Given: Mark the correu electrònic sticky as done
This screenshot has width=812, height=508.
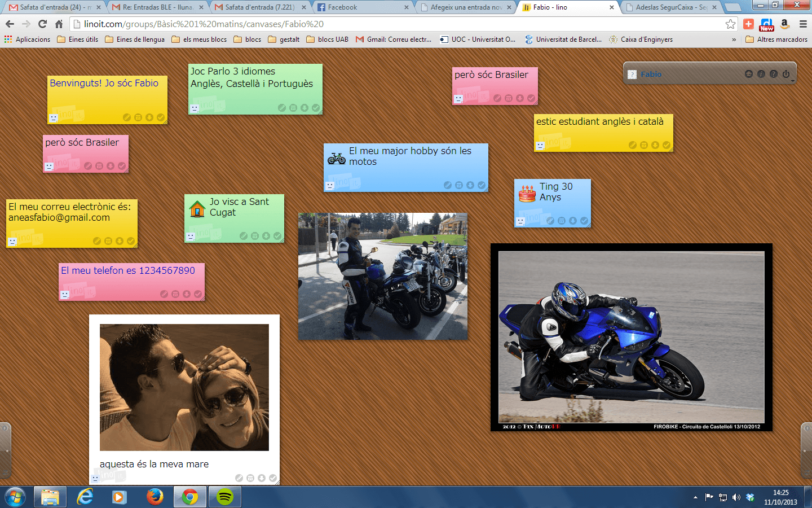Looking at the screenshot, I should [131, 241].
